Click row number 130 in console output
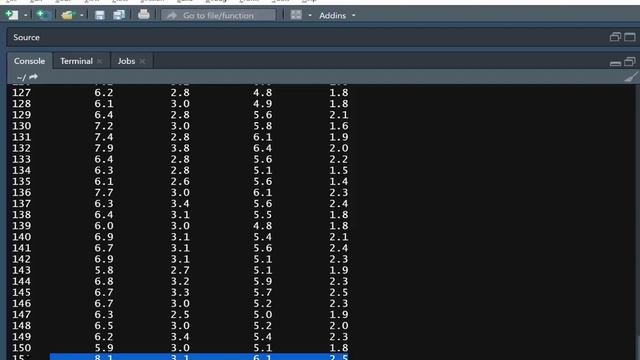This screenshot has width=640, height=360. pyautogui.click(x=22, y=126)
